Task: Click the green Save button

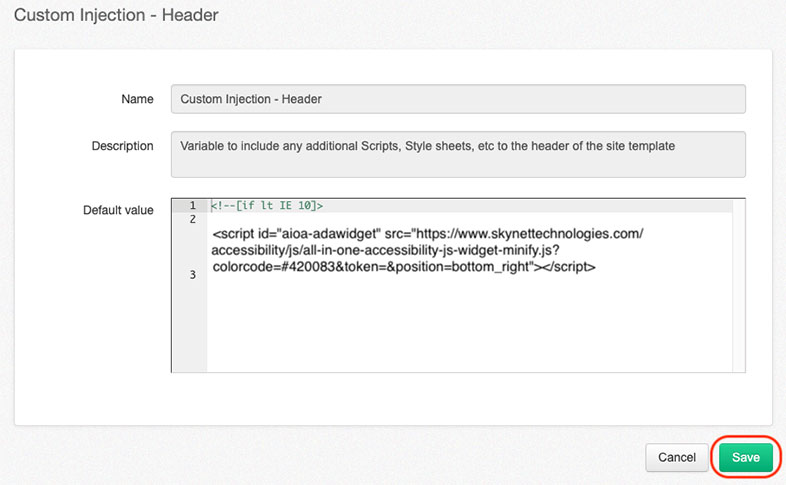Action: (746, 457)
